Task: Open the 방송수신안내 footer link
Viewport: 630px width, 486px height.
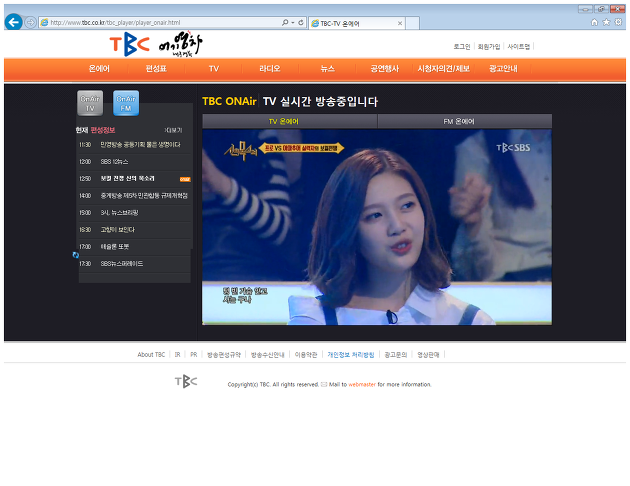Action: pyautogui.click(x=268, y=355)
